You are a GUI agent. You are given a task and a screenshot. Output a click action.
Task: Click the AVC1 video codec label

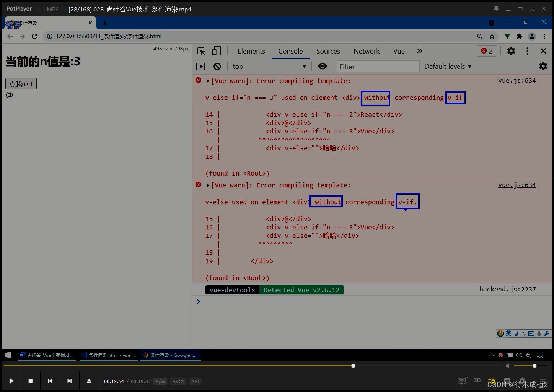pyautogui.click(x=178, y=381)
